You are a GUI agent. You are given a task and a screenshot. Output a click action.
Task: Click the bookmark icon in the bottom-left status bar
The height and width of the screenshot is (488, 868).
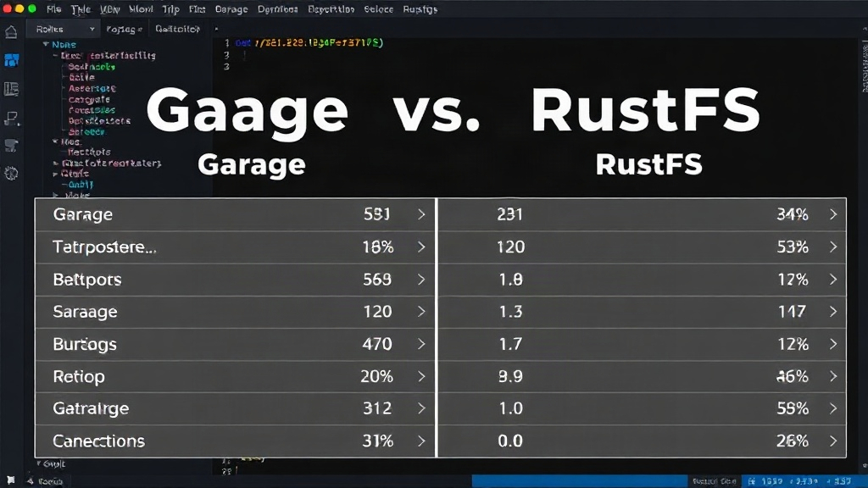10,480
